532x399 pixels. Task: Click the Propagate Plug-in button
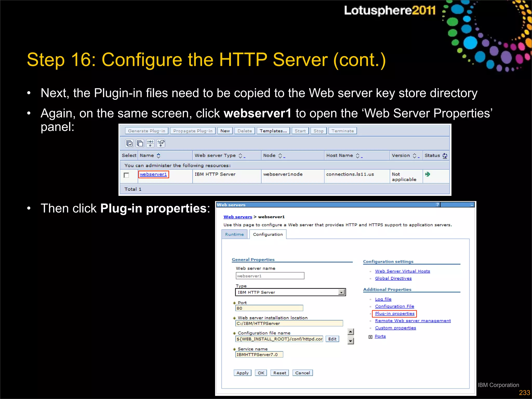pos(193,131)
